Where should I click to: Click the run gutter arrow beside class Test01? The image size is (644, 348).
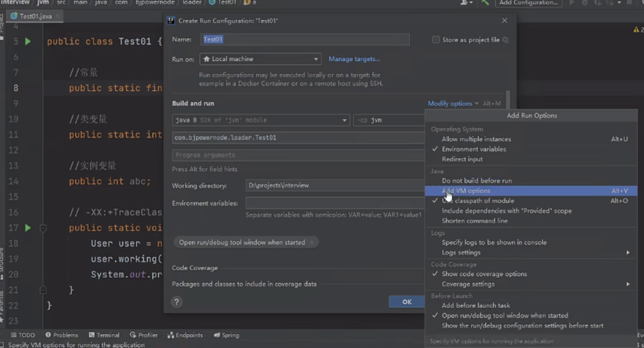(28, 41)
